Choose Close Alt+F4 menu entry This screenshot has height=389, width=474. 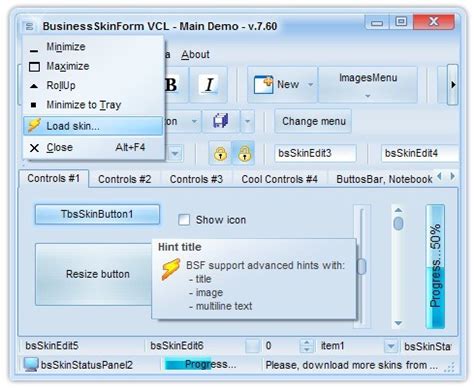(x=93, y=147)
